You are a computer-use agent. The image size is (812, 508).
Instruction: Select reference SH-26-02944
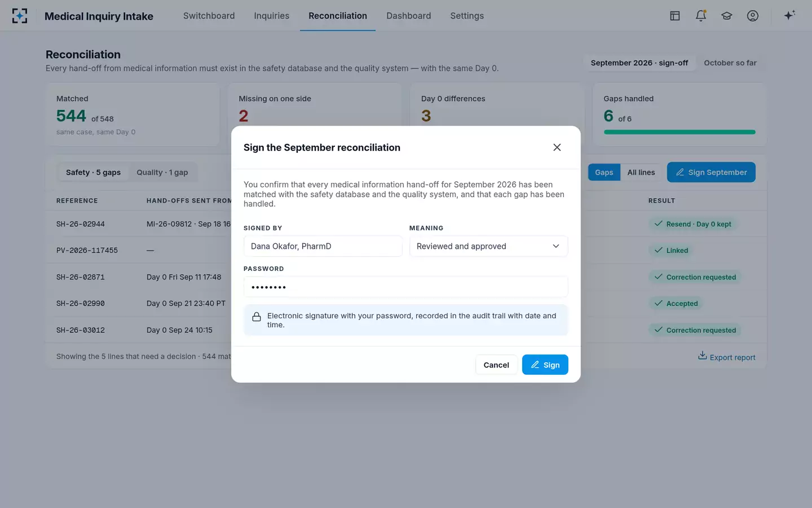81,224
